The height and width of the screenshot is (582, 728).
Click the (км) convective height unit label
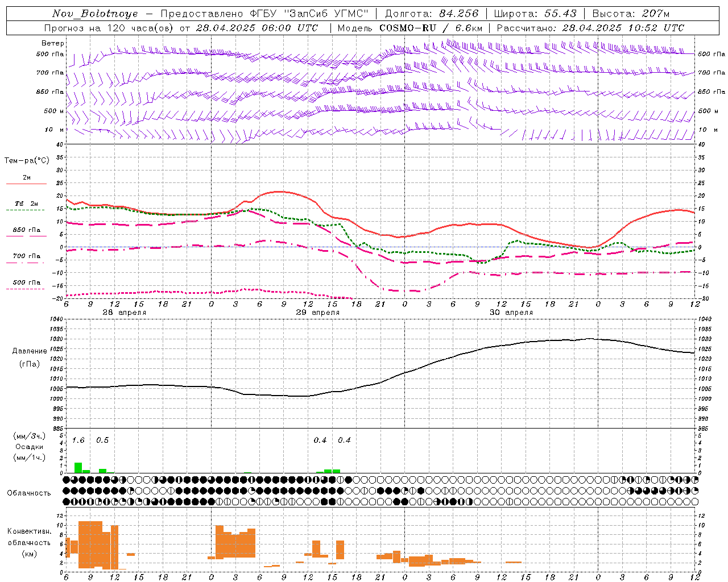coord(30,554)
